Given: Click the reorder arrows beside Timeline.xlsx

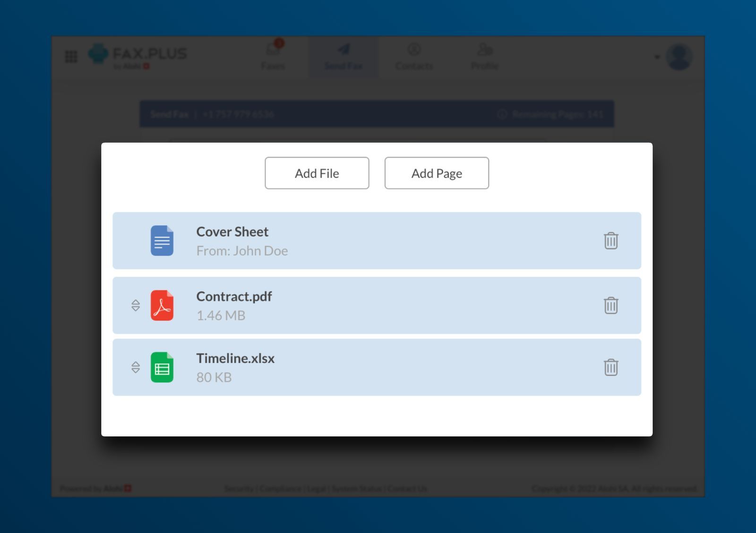Looking at the screenshot, I should (x=135, y=367).
